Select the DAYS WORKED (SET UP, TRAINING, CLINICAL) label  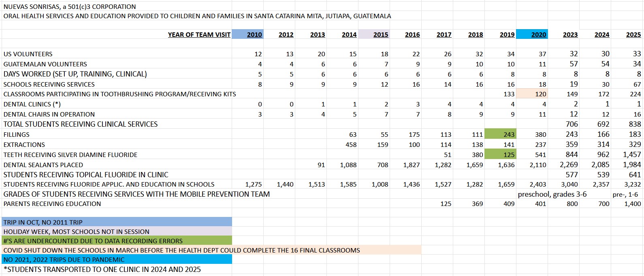click(x=75, y=74)
